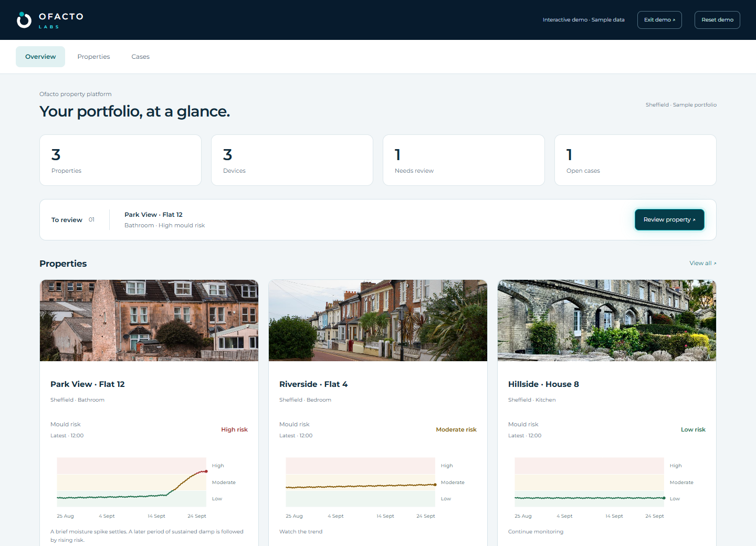The image size is (756, 546).
Task: Click the Hillside House 8 photo
Action: (x=607, y=320)
